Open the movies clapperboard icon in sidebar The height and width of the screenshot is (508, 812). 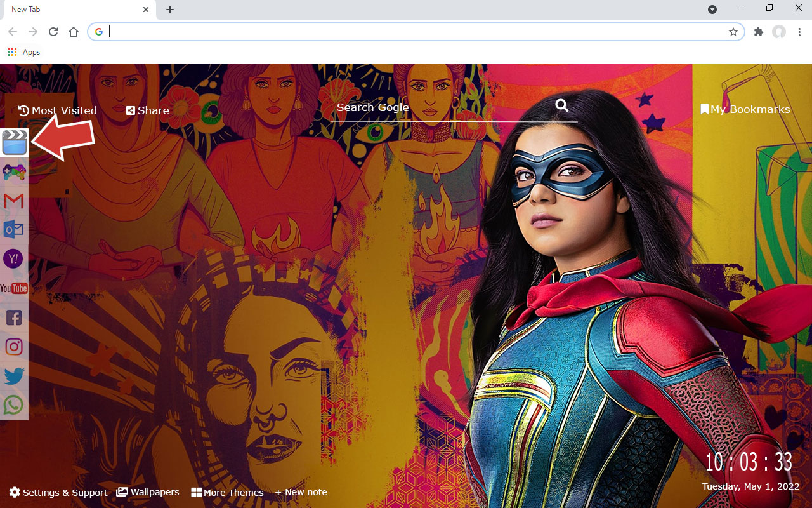[14, 142]
